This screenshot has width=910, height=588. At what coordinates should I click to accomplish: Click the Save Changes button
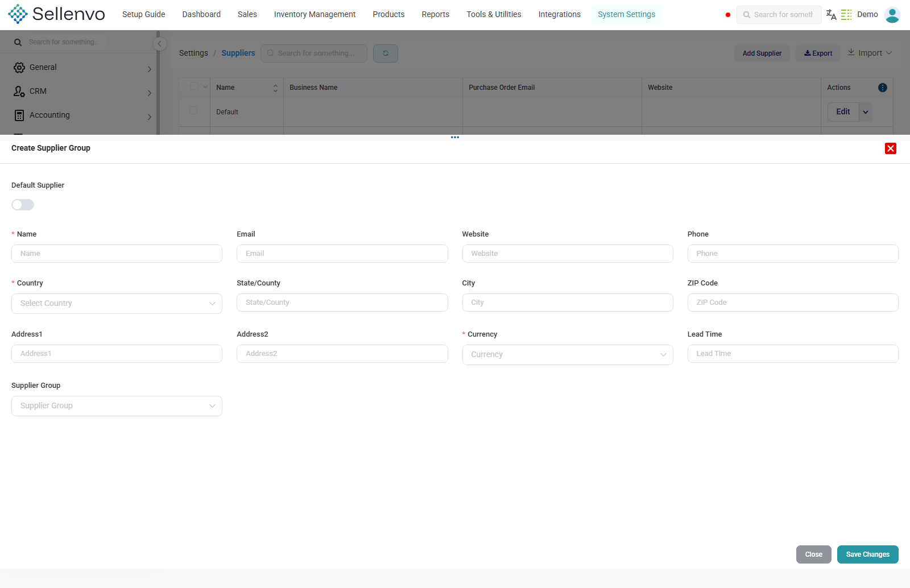tap(868, 554)
